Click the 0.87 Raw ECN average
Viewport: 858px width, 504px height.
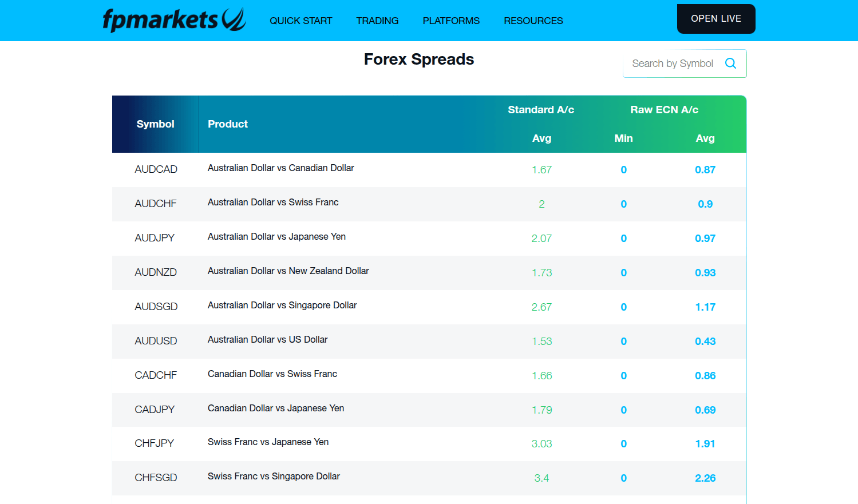pos(705,170)
